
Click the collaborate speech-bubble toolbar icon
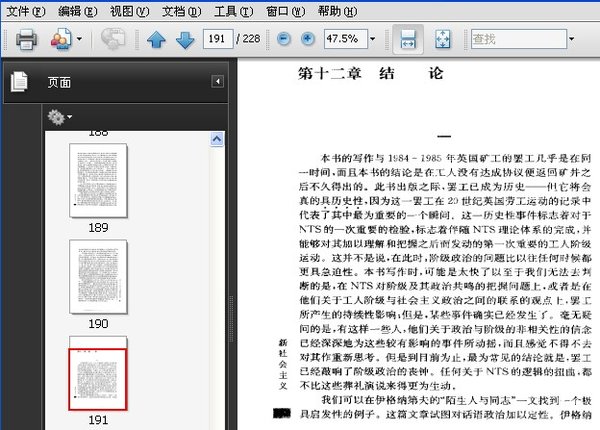(113, 39)
